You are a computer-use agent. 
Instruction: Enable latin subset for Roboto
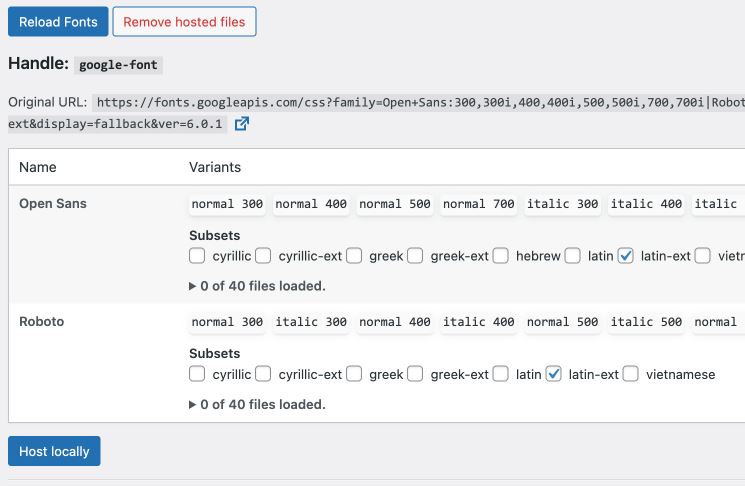tap(500, 374)
